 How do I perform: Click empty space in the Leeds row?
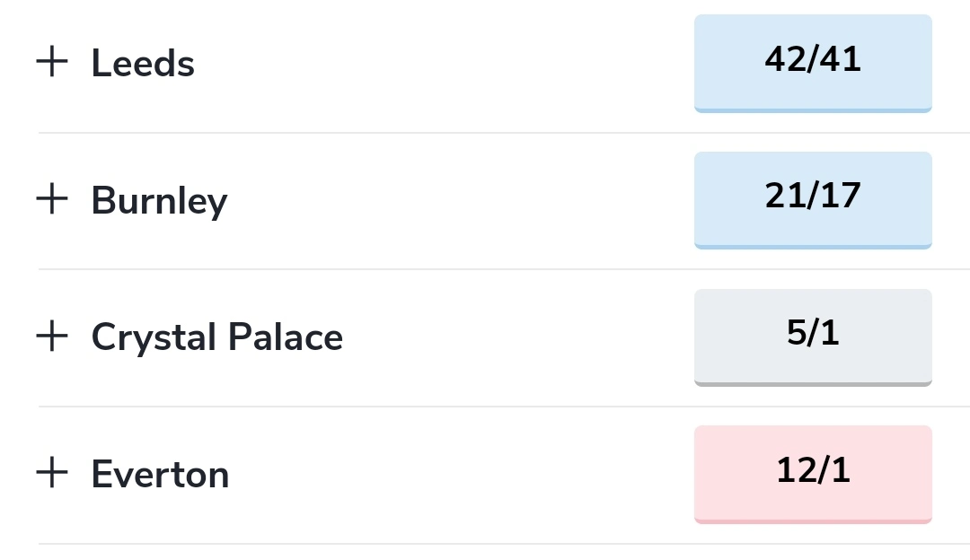[x=449, y=64]
